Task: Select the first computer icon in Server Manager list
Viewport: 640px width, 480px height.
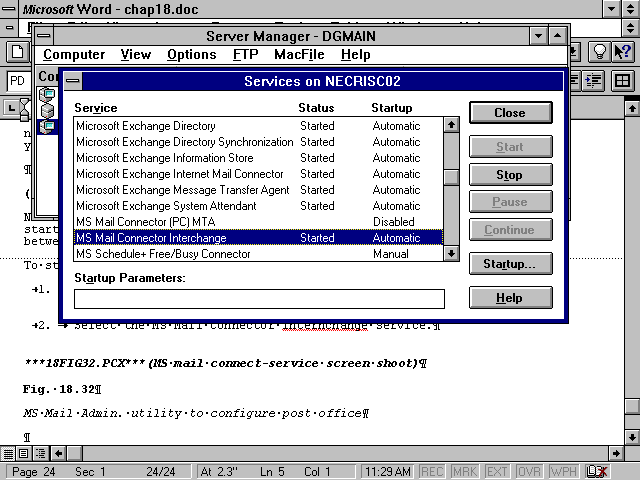Action: coord(47,95)
